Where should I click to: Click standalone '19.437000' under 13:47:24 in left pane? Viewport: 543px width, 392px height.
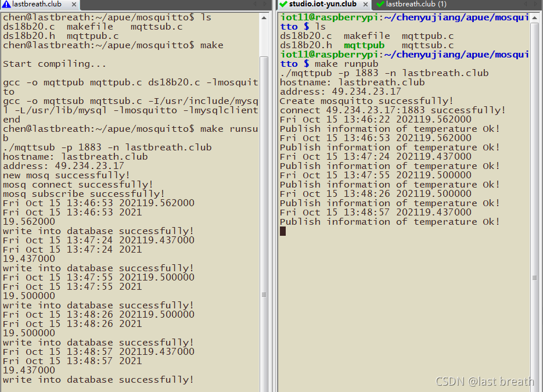[x=28, y=259]
